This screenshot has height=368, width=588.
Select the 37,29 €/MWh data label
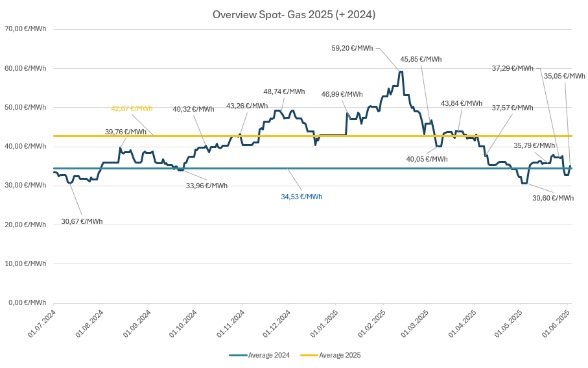click(513, 68)
